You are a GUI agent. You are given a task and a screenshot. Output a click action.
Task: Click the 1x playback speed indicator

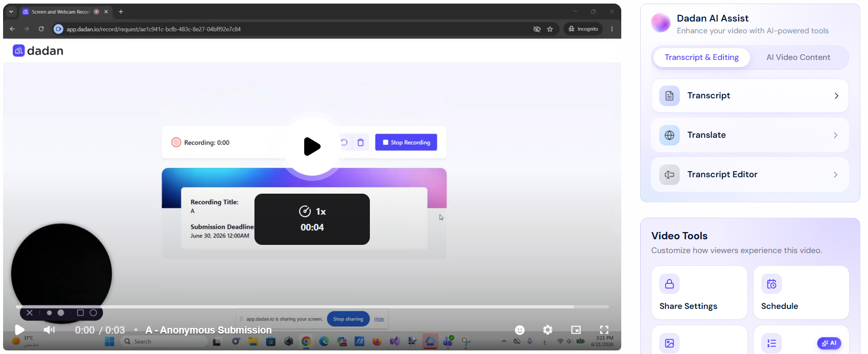(312, 212)
